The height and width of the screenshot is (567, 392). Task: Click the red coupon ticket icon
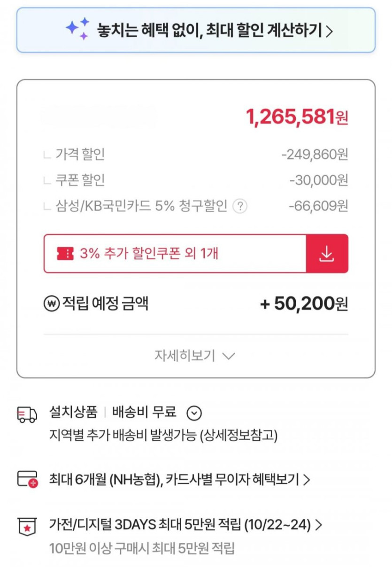pyautogui.click(x=65, y=254)
